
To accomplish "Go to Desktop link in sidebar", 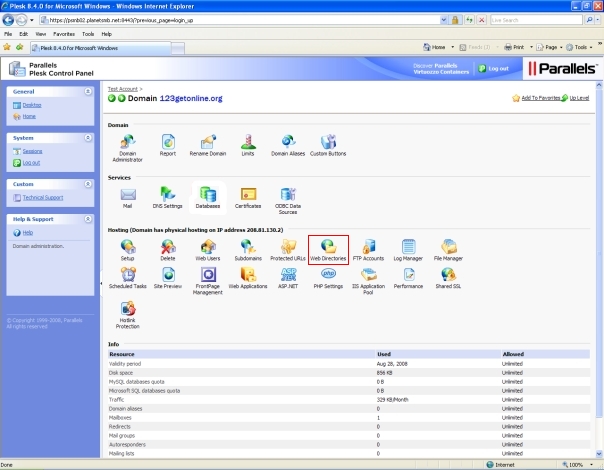I will pyautogui.click(x=32, y=105).
